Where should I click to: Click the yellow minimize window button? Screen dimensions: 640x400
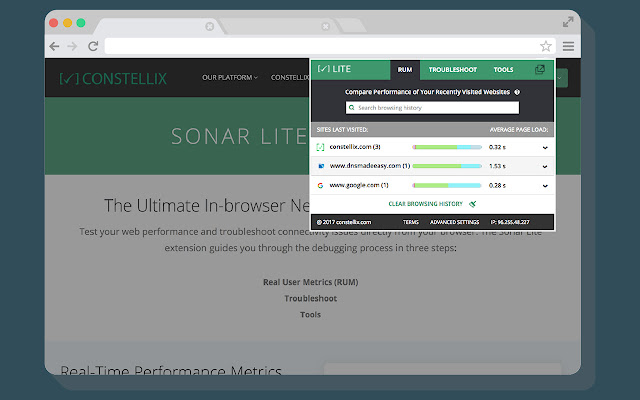pos(67,23)
